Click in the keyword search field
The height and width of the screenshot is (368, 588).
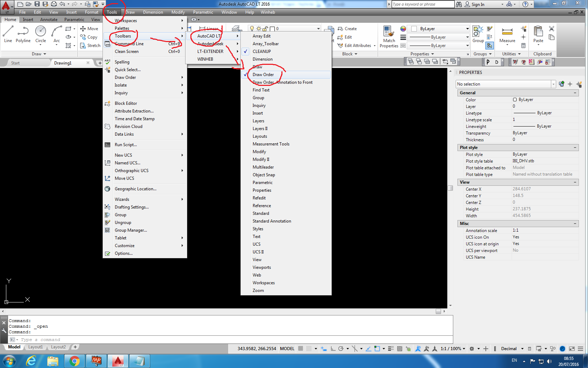(x=422, y=4)
